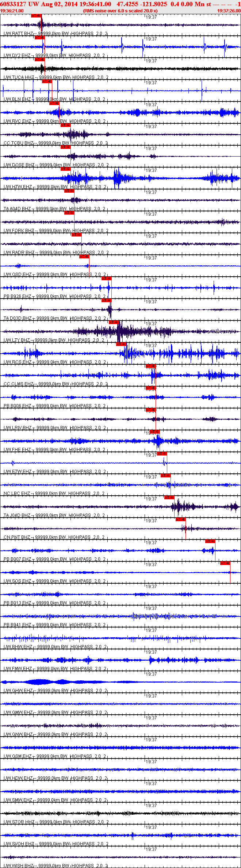Click the end time 19:37:26.00
241x868 pixels.
[229, 11]
